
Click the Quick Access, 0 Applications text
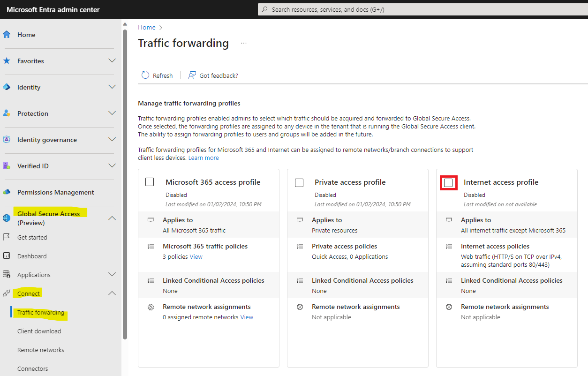click(350, 256)
